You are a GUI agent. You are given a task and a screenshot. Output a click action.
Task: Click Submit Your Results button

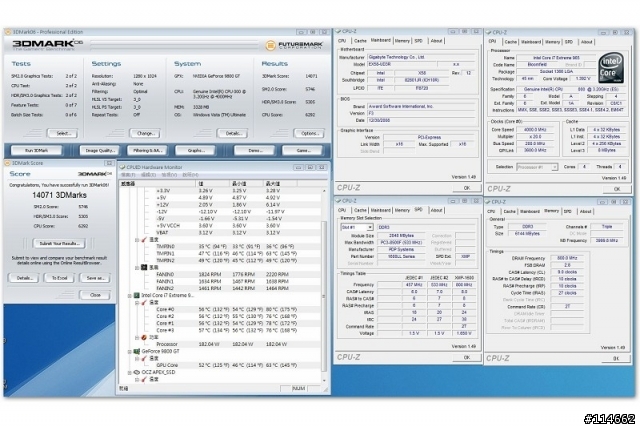[x=59, y=244]
